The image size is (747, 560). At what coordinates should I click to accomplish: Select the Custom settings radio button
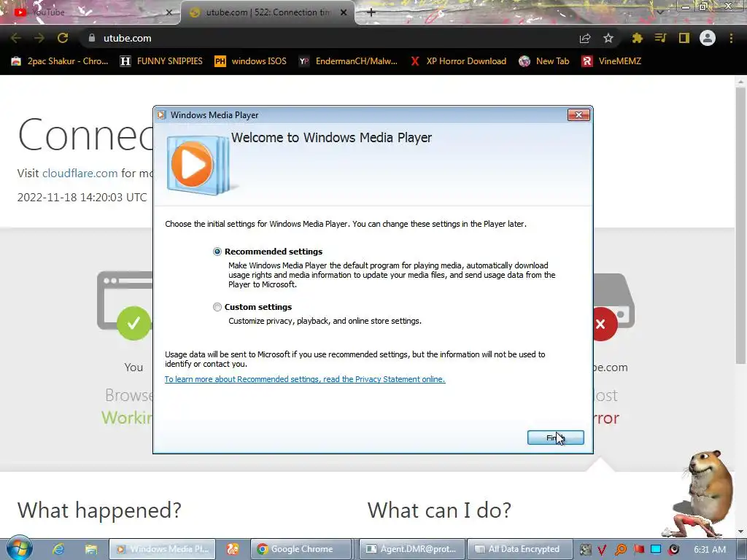[217, 307]
